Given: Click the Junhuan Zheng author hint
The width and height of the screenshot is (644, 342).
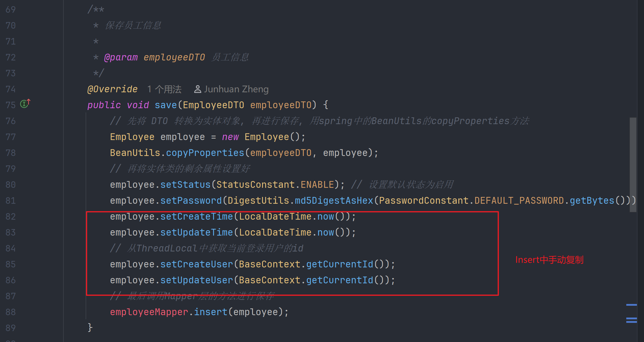Looking at the screenshot, I should coord(236,89).
